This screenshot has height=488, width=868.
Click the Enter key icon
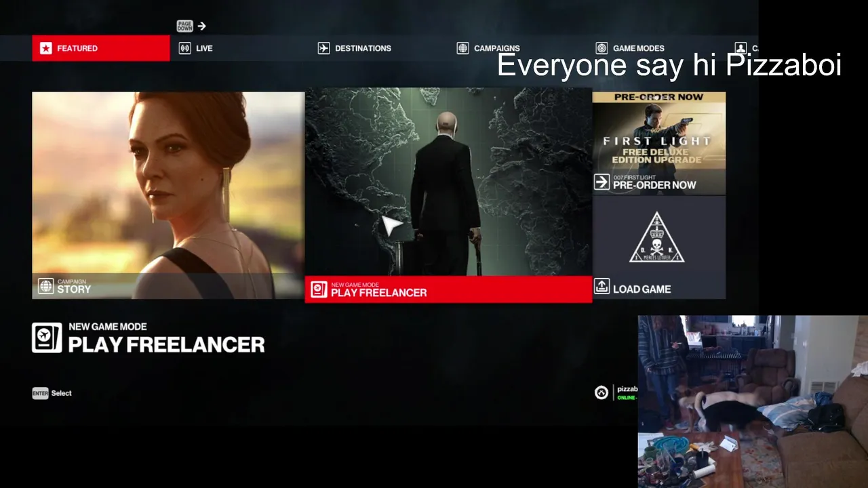click(x=40, y=393)
